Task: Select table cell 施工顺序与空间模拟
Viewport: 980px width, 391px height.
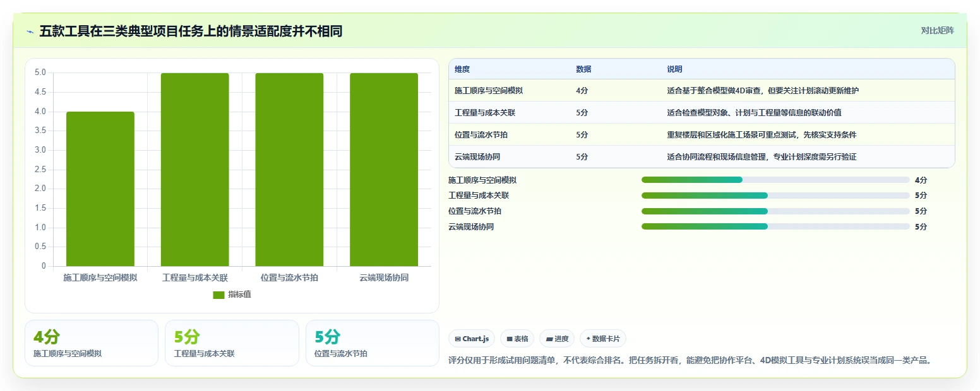Action: [x=489, y=91]
